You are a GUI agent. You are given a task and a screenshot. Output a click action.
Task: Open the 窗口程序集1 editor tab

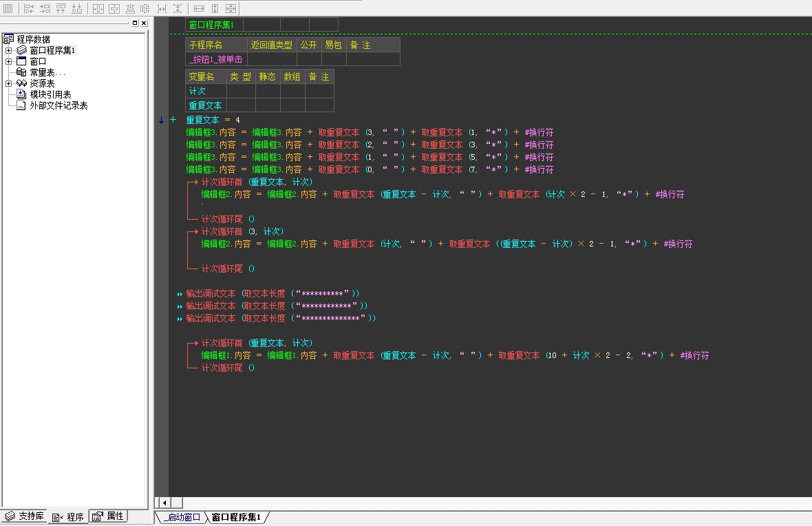click(235, 517)
